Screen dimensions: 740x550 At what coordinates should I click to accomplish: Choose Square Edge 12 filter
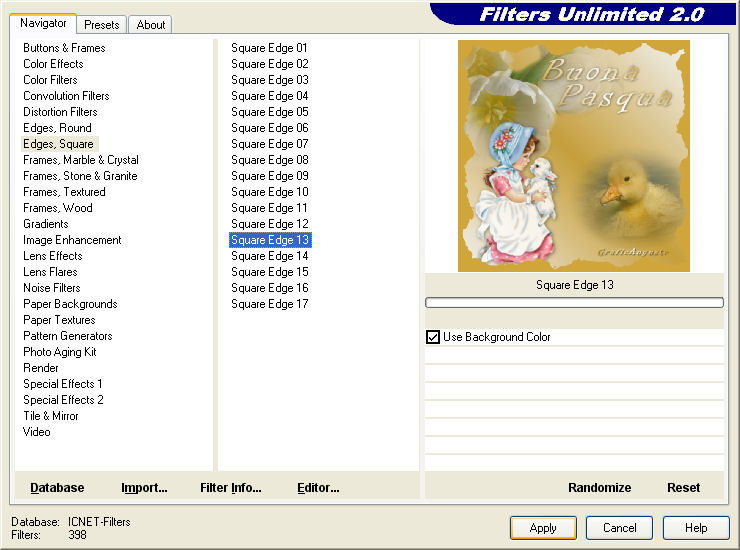[269, 224]
